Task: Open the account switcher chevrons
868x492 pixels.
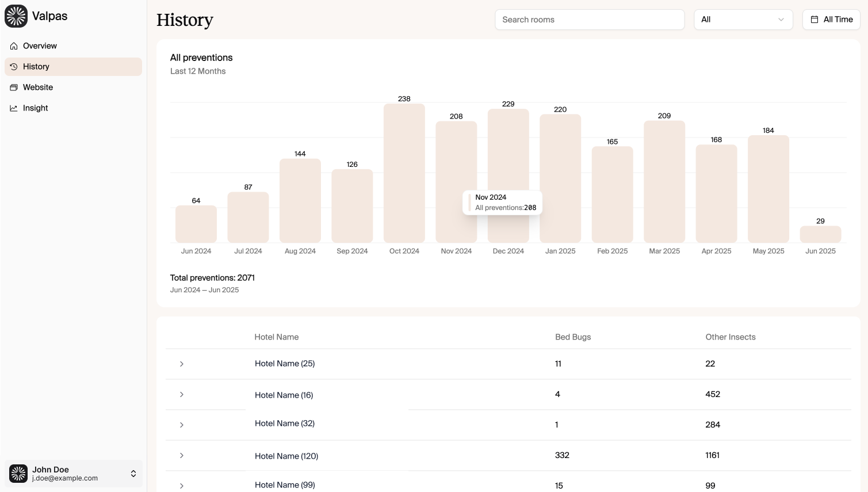Action: [133, 474]
